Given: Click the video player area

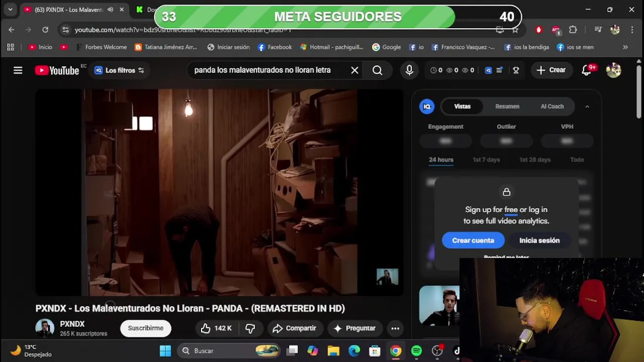Looking at the screenshot, I should click(x=219, y=192).
